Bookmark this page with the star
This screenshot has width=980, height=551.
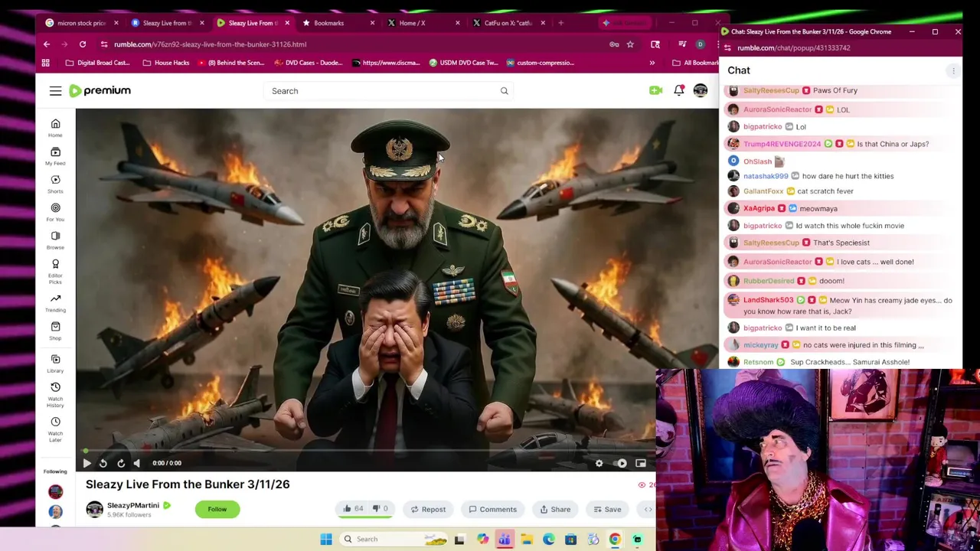click(x=630, y=44)
